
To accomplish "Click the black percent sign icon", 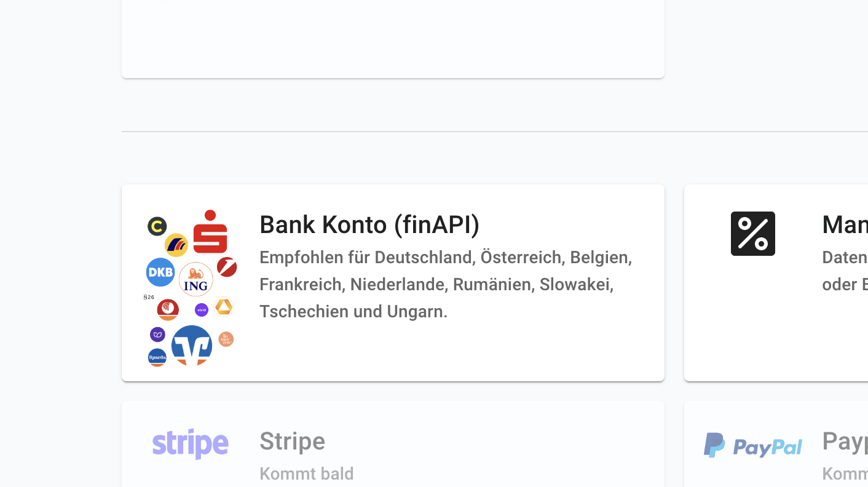I will click(x=753, y=234).
